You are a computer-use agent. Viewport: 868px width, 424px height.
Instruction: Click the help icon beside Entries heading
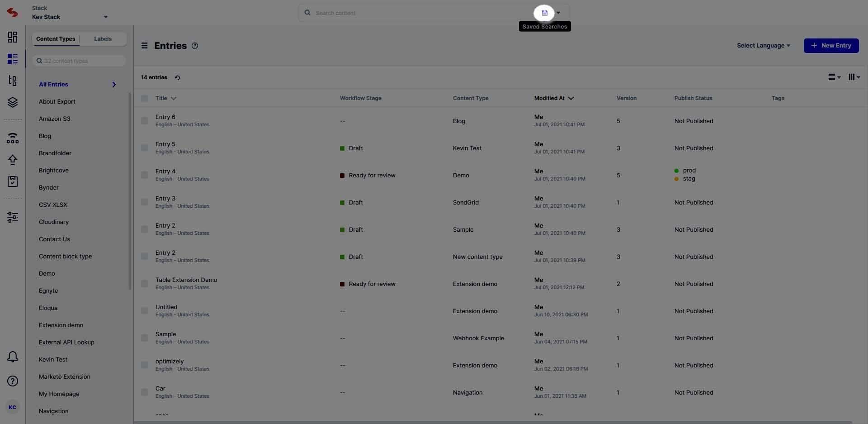(x=195, y=46)
